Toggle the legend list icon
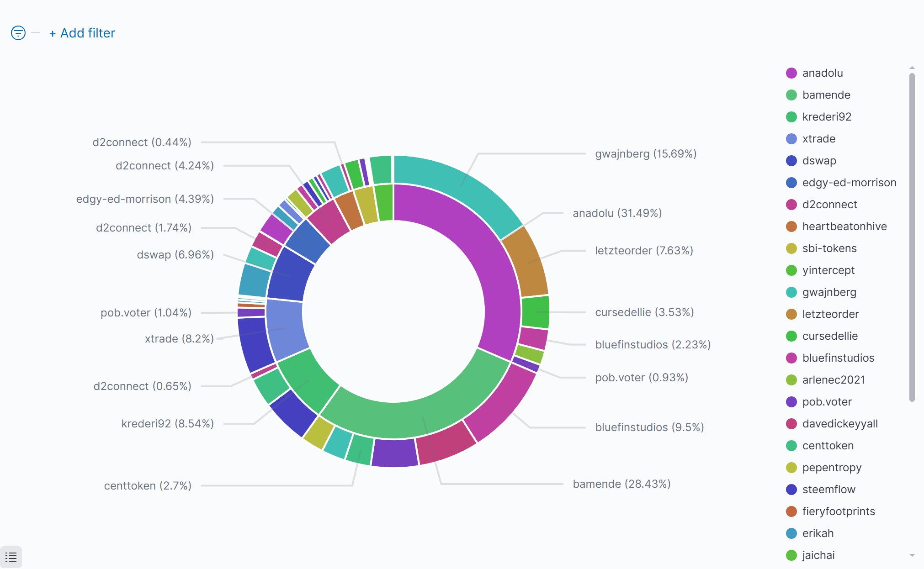The width and height of the screenshot is (924, 569). [x=11, y=557]
